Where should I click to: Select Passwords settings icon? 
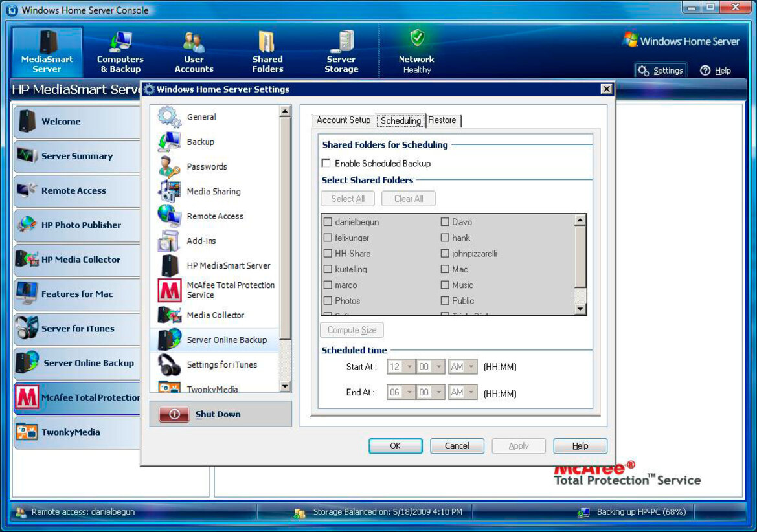tap(169, 166)
